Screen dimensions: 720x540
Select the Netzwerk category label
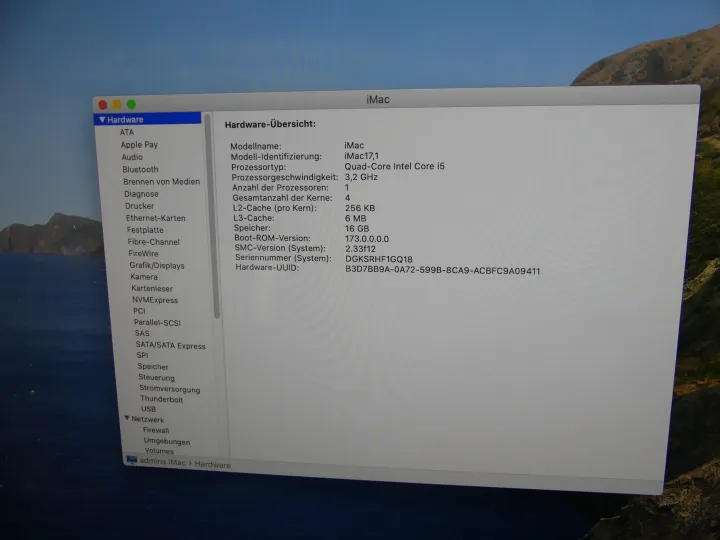point(148,419)
